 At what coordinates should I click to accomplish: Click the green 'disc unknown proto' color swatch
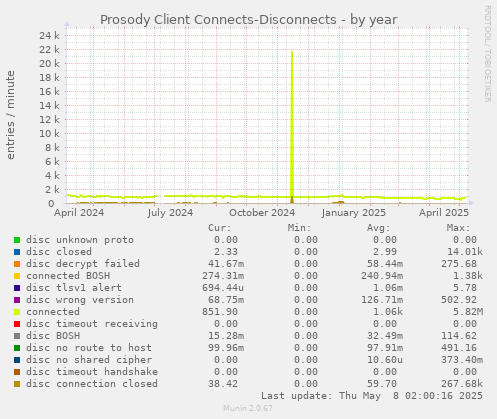pos(17,240)
